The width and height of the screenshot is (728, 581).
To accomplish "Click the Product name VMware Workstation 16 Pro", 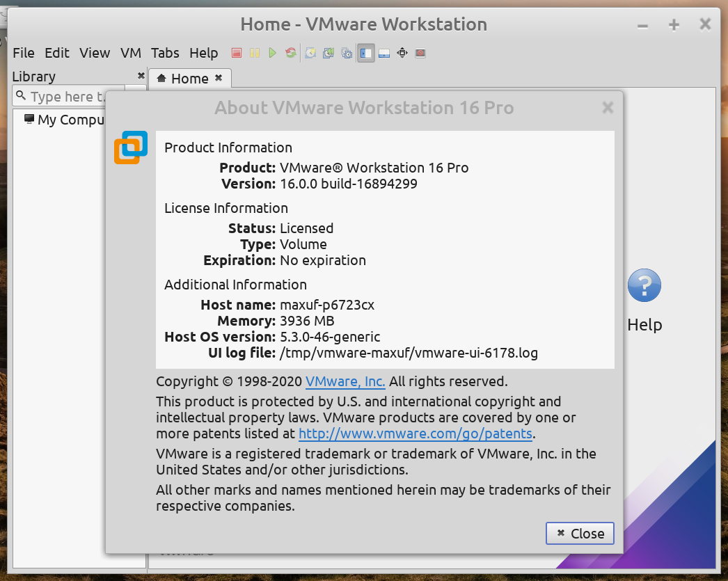I will click(374, 168).
